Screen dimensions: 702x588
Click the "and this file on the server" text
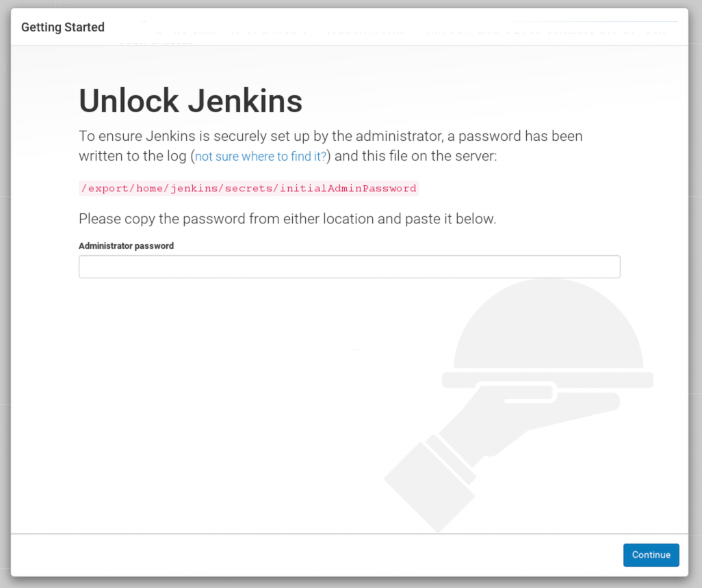coord(416,156)
